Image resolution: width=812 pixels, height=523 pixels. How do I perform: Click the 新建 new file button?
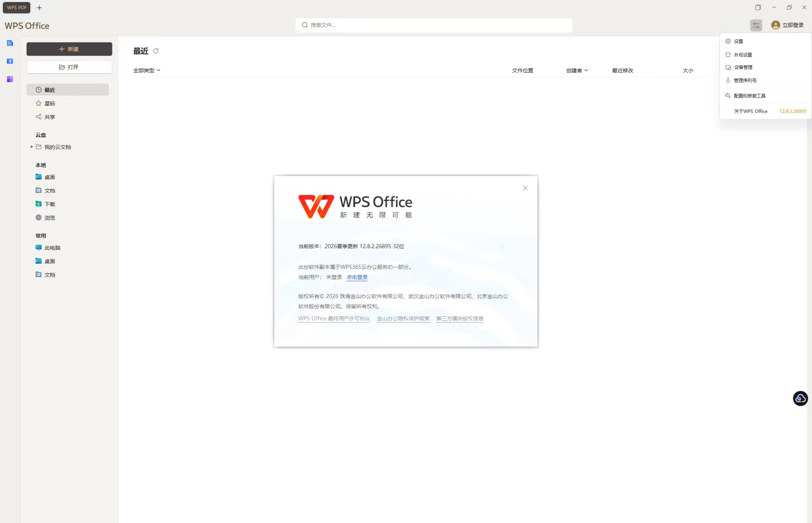70,49
